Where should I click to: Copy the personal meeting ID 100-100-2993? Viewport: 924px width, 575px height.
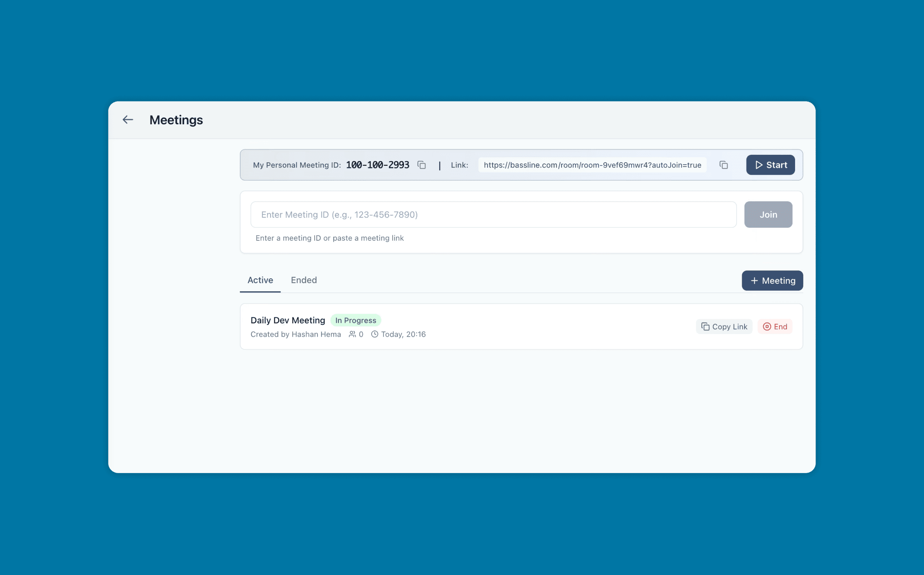[422, 165]
